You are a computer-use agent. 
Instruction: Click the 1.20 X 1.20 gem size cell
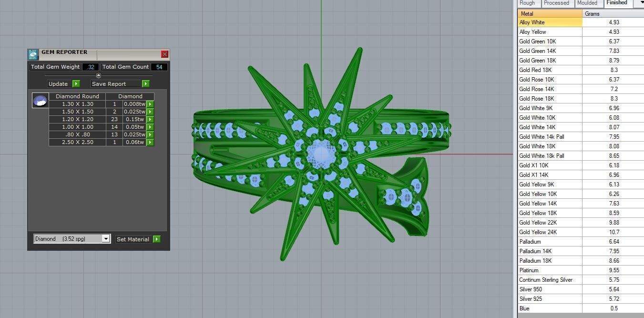(78, 119)
